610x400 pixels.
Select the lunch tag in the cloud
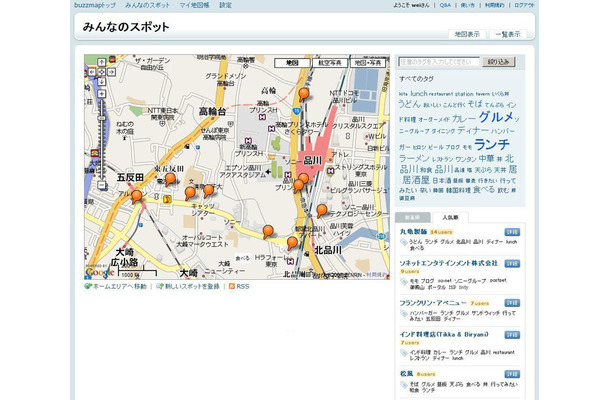point(419,93)
